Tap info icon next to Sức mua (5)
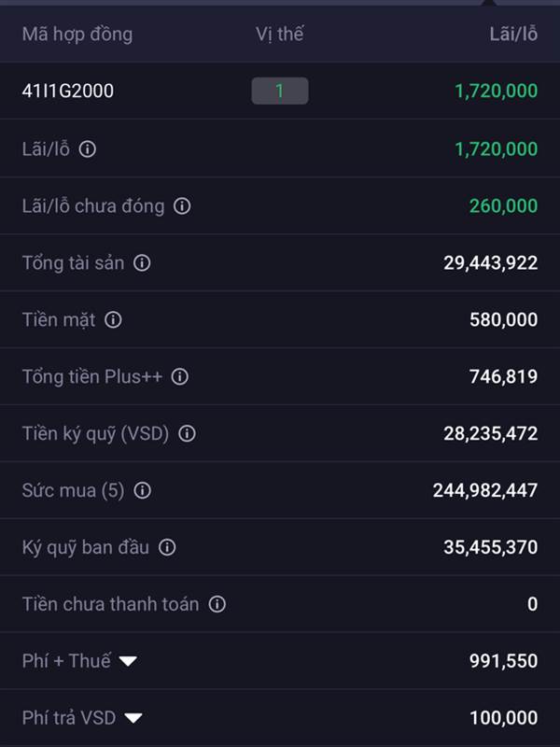Screen dimensions: 560x747 pyautogui.click(x=142, y=491)
